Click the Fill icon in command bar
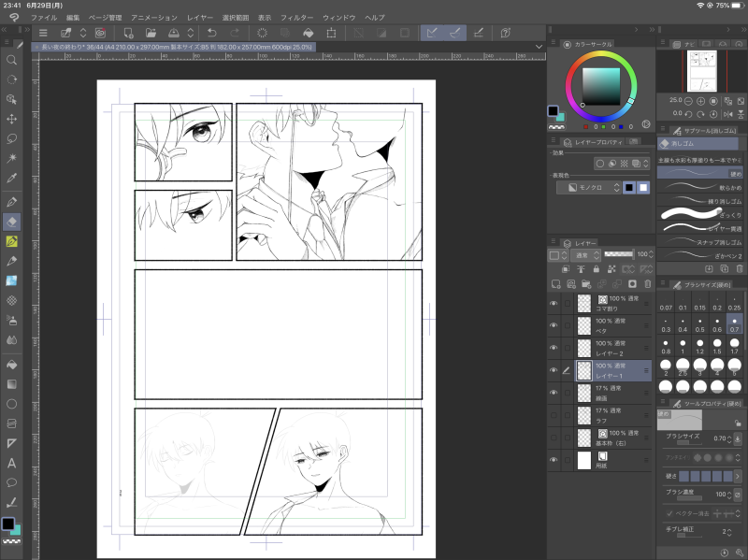 (x=309, y=33)
